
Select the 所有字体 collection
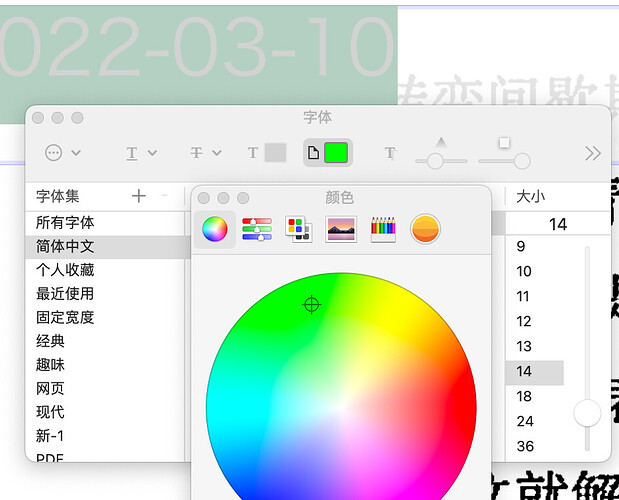click(105, 223)
